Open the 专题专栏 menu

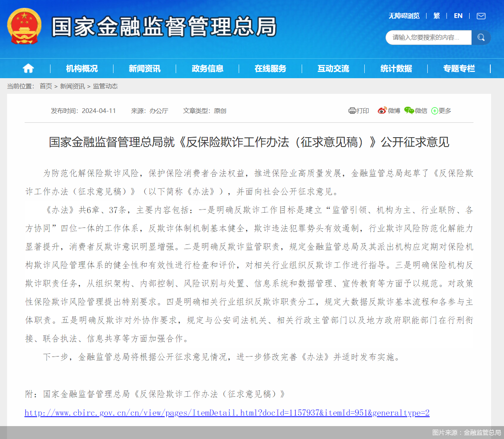[x=459, y=68]
